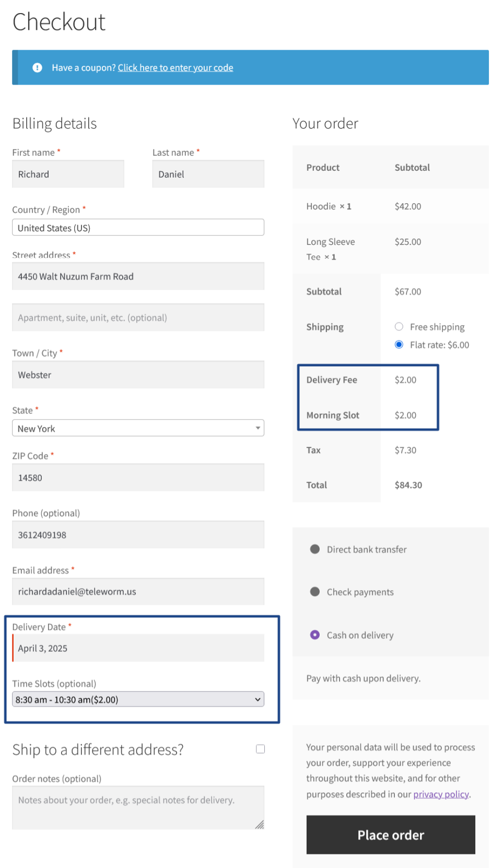503x868 pixels.
Task: Choose Direct bank transfer payment
Action: click(x=315, y=549)
